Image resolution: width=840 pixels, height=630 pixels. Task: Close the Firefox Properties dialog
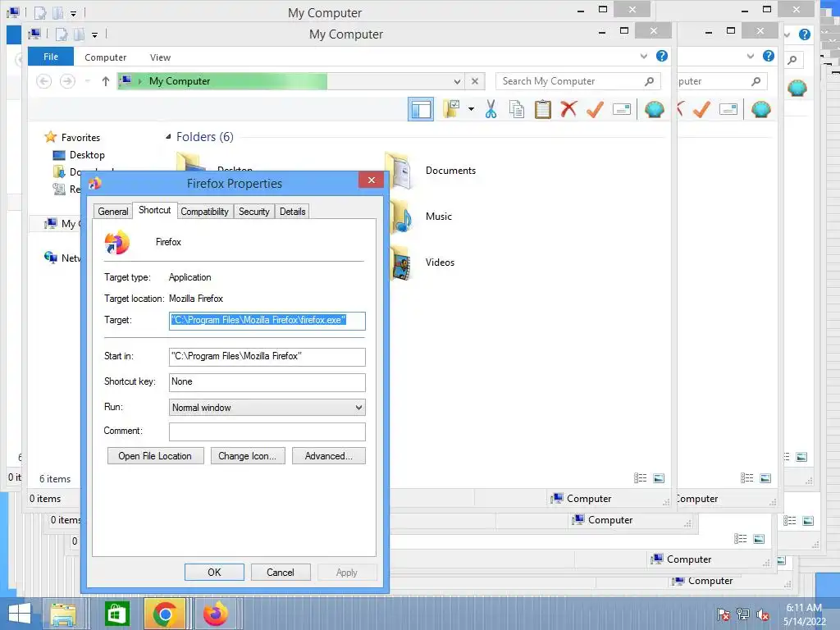tap(372, 180)
